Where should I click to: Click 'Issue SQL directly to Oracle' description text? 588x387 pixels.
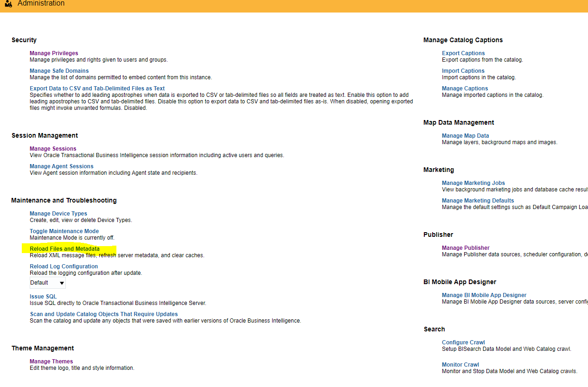pos(118,303)
